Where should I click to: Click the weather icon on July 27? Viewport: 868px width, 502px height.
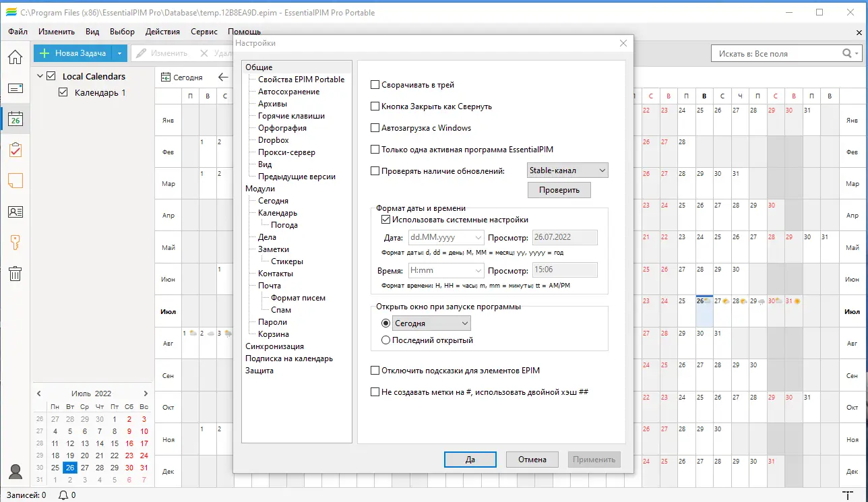click(x=726, y=301)
